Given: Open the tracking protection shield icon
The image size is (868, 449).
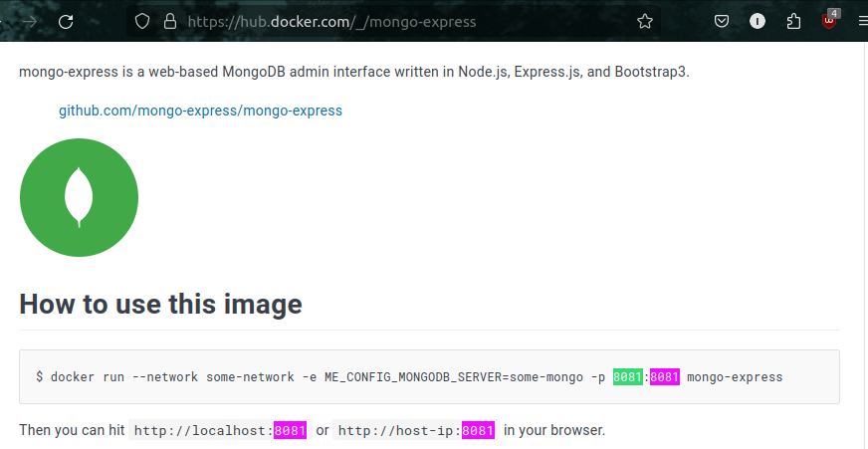Looking at the screenshot, I should pos(142,22).
